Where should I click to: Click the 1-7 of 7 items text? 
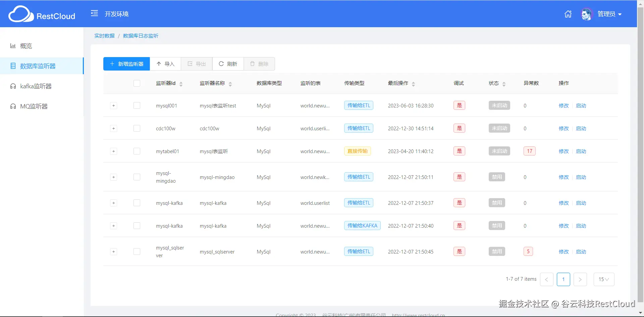(x=521, y=279)
